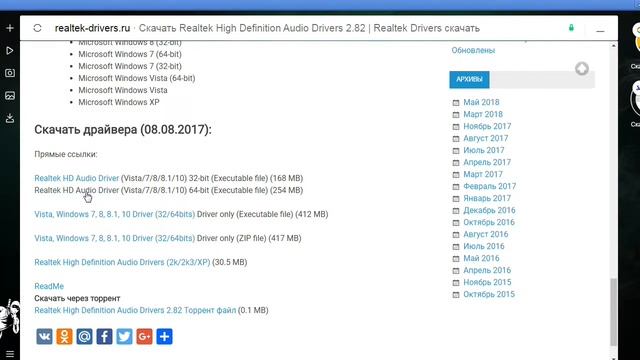
Task: Open the Май 2018 archive
Action: pos(481,102)
